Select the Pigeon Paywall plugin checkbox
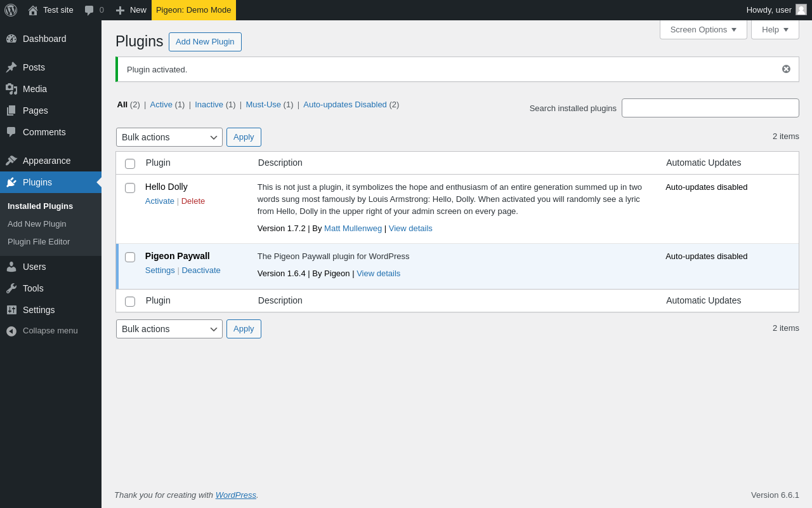 tap(130, 257)
